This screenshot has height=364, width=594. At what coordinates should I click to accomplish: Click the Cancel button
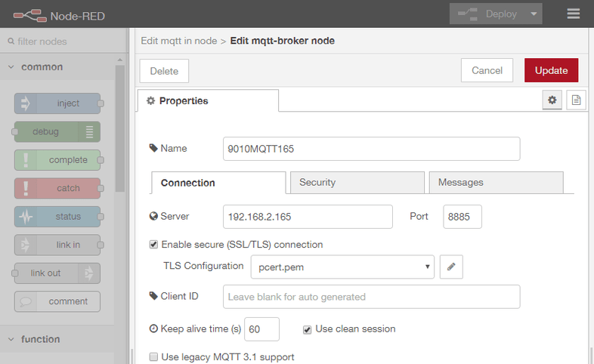coord(487,70)
